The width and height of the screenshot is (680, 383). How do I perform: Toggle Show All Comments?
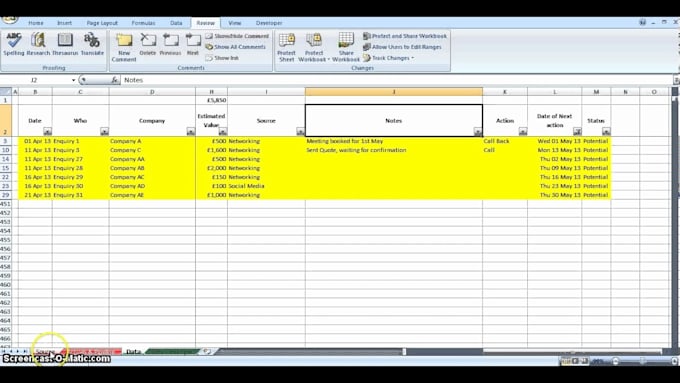[235, 47]
